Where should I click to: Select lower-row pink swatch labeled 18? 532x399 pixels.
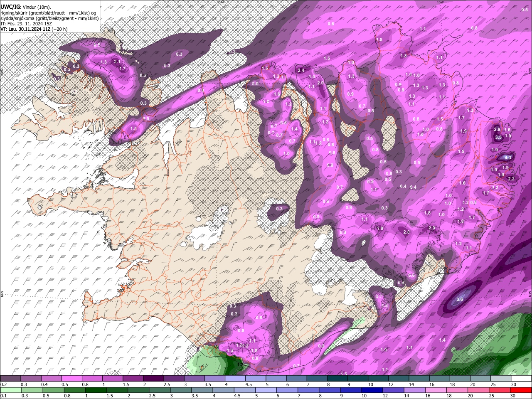point(458,390)
